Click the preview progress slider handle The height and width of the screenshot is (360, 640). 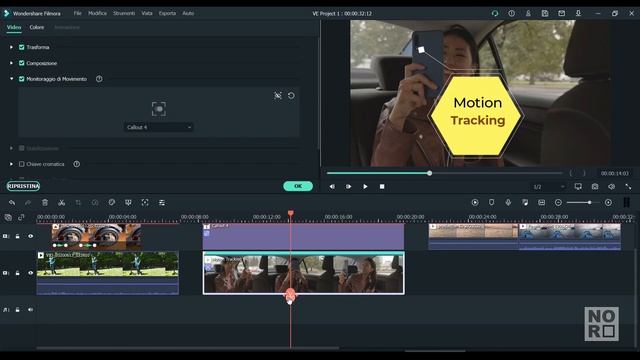pyautogui.click(x=429, y=173)
